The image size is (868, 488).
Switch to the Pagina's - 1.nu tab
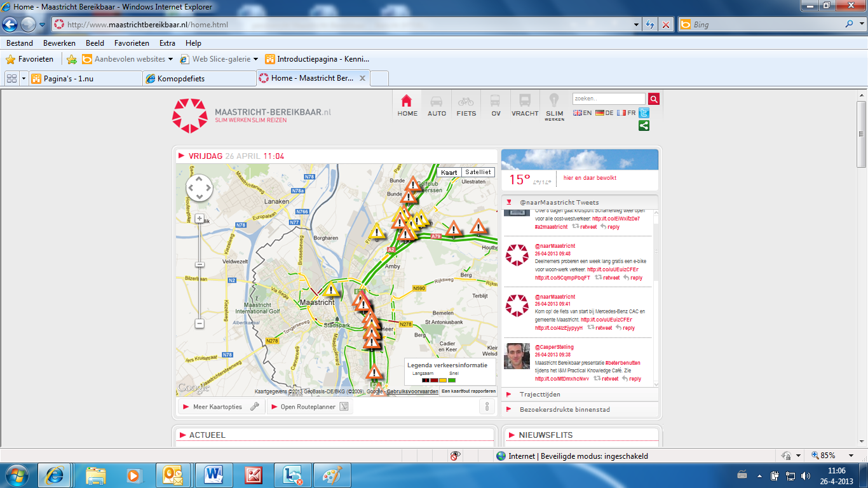[x=86, y=79]
